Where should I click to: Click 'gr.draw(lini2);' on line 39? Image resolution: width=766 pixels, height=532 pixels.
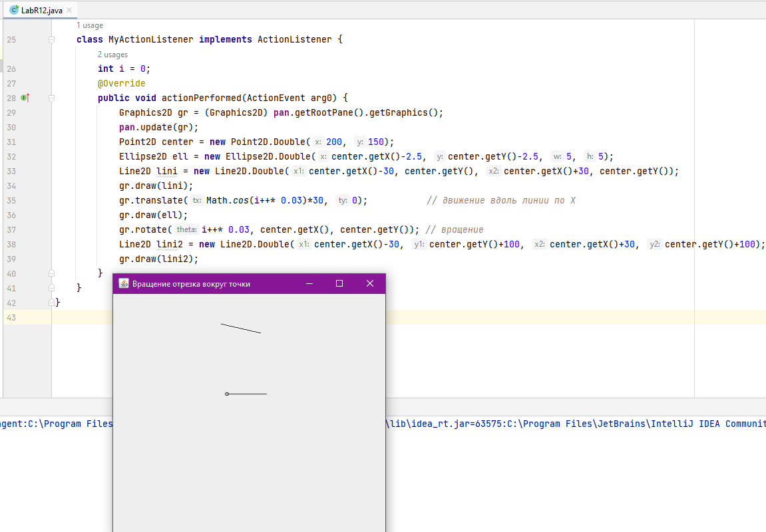[x=159, y=259]
